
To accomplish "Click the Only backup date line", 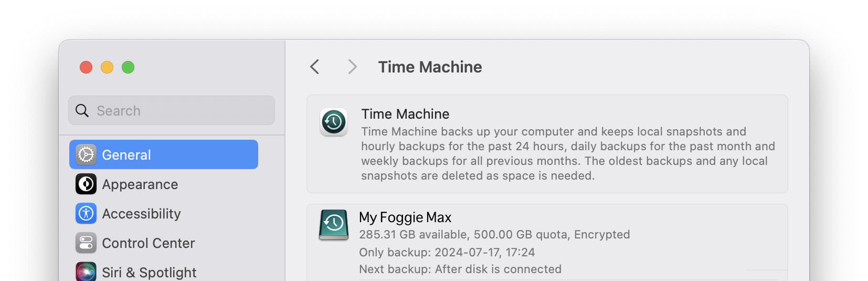I will [447, 252].
